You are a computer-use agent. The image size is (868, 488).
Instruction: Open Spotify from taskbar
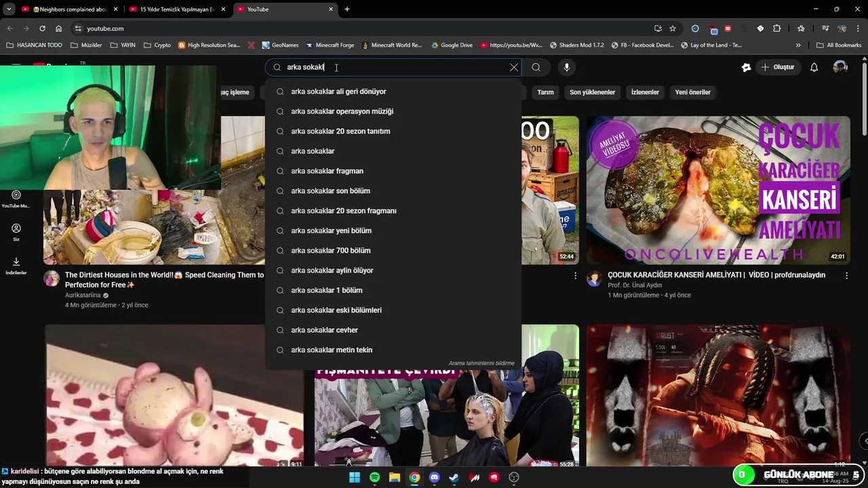pos(374,477)
